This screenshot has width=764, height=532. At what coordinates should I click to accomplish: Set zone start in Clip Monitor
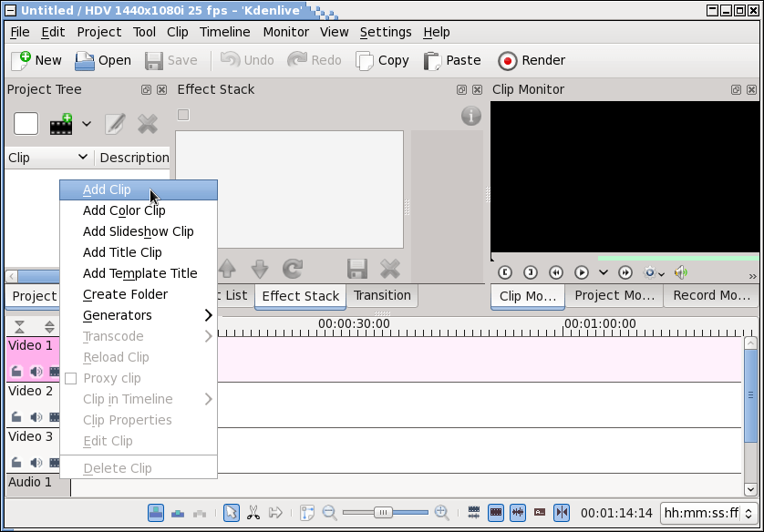(505, 272)
